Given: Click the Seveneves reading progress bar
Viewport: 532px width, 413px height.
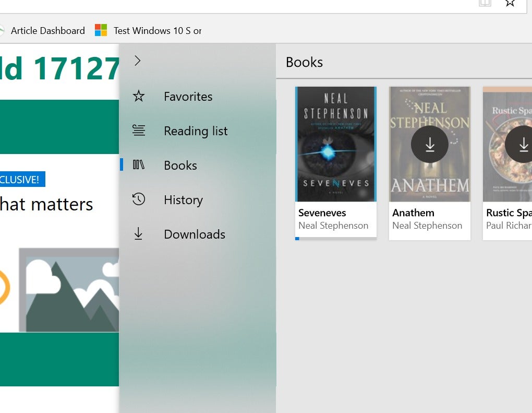Looking at the screenshot, I should pyautogui.click(x=336, y=239).
